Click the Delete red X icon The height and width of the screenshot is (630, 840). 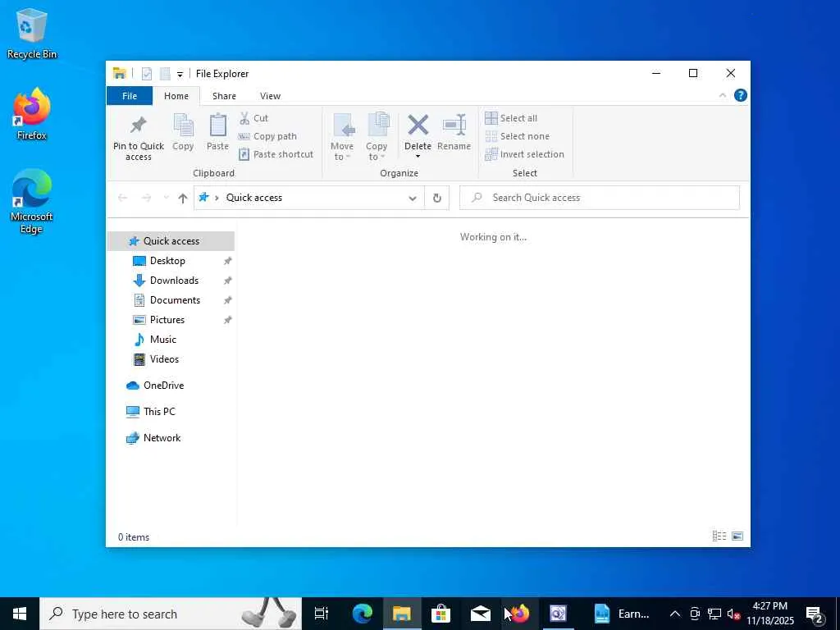click(418, 125)
